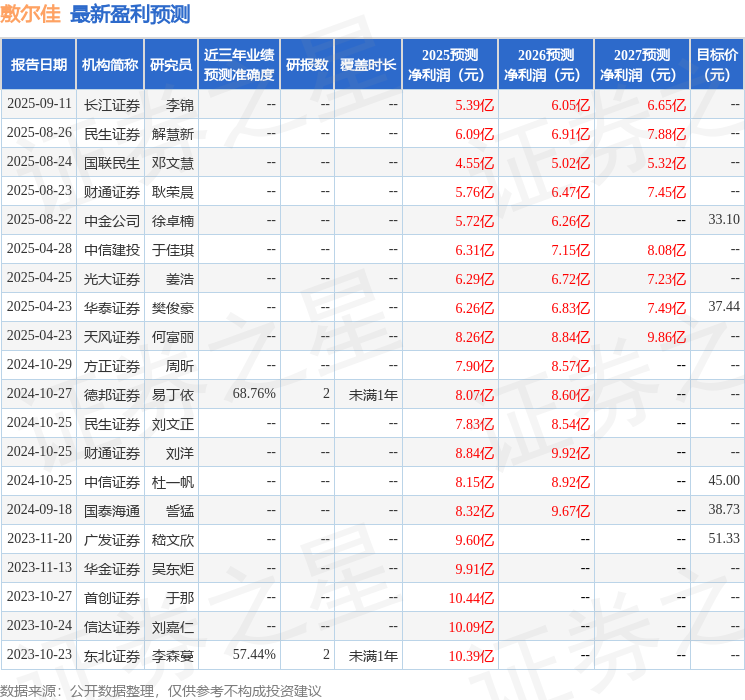Click target price 45.00
Screen dimensions: 745x700
[x=724, y=480]
